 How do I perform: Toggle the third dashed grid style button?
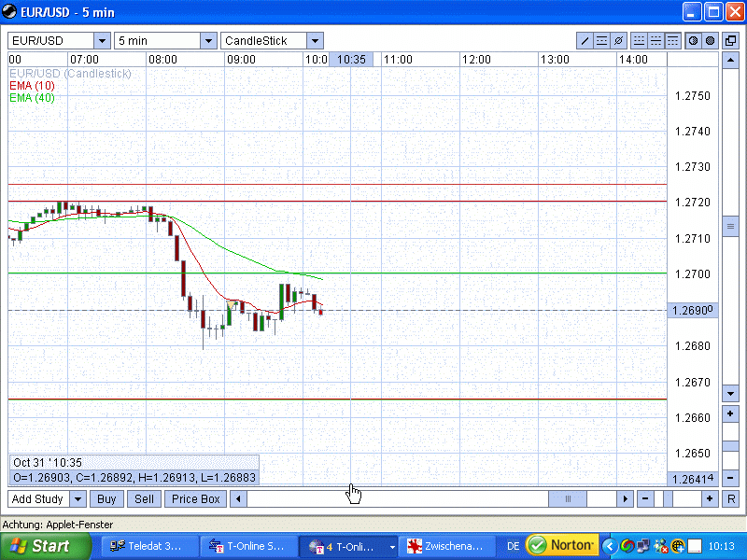(x=672, y=41)
